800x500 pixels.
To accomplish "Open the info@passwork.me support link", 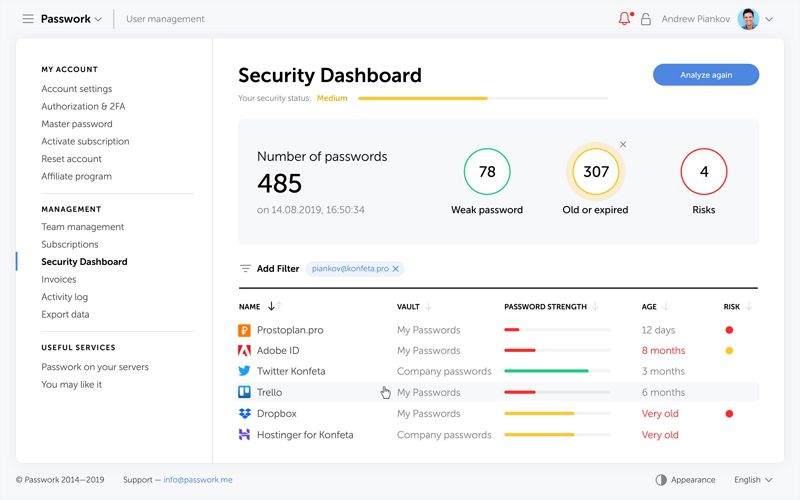I will [x=197, y=480].
